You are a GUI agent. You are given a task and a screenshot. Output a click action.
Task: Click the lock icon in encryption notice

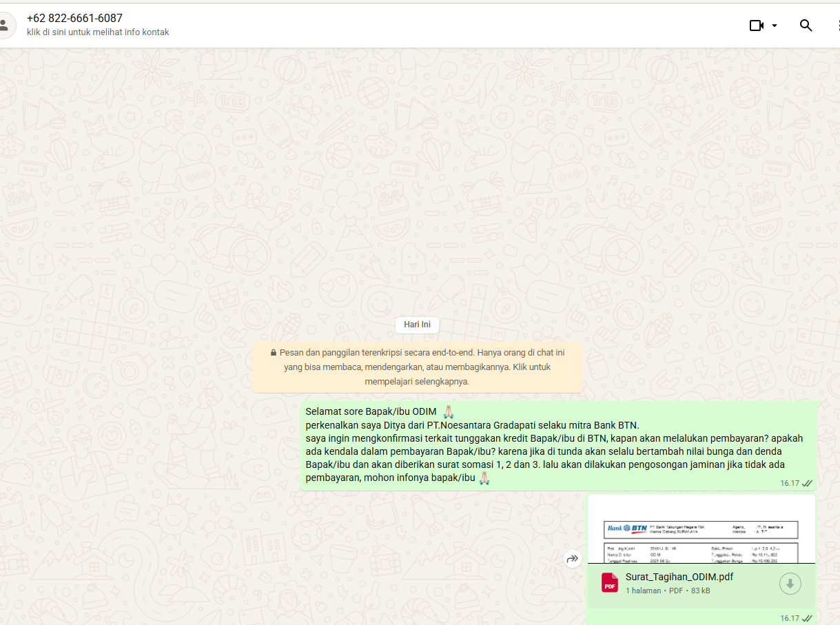tap(274, 353)
